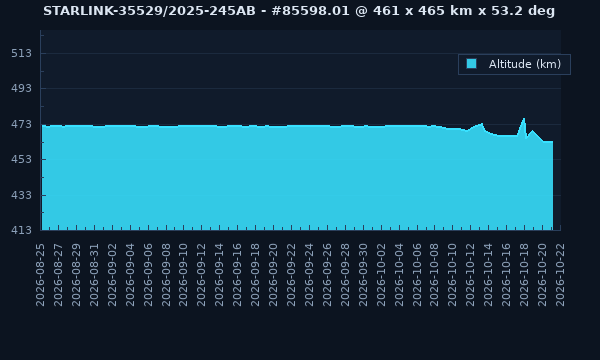Click the 473 y-axis label
600x360 pixels.
tap(21, 124)
